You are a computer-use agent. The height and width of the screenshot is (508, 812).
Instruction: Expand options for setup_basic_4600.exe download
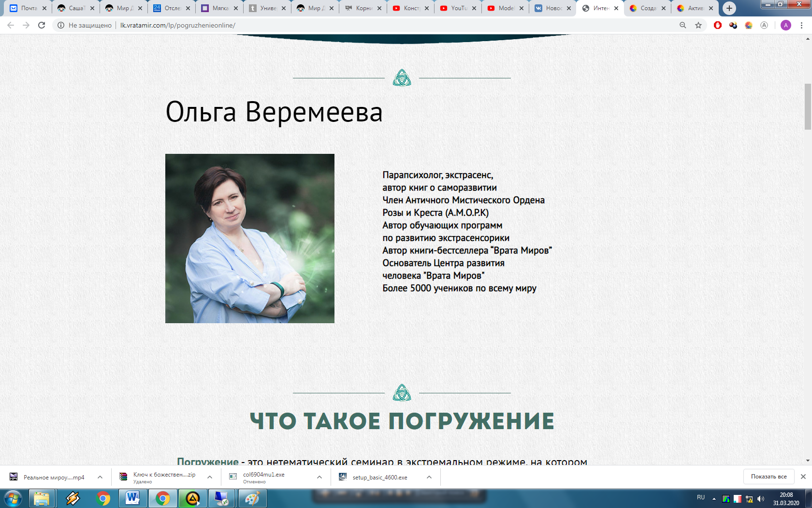tap(429, 477)
